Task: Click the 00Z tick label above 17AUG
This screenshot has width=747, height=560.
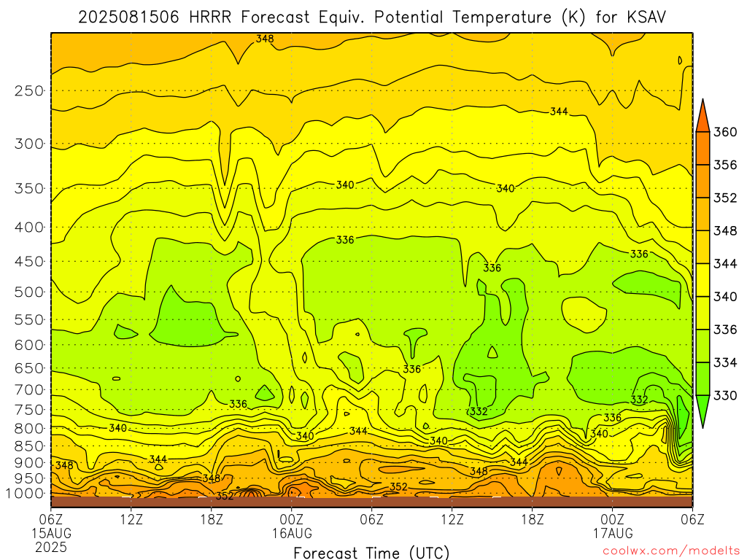Action: (x=613, y=518)
